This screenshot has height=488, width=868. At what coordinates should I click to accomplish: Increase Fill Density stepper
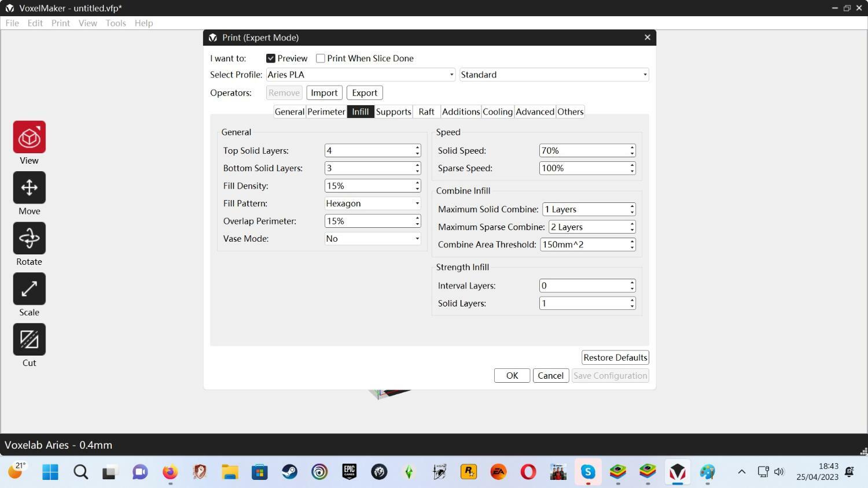417,183
